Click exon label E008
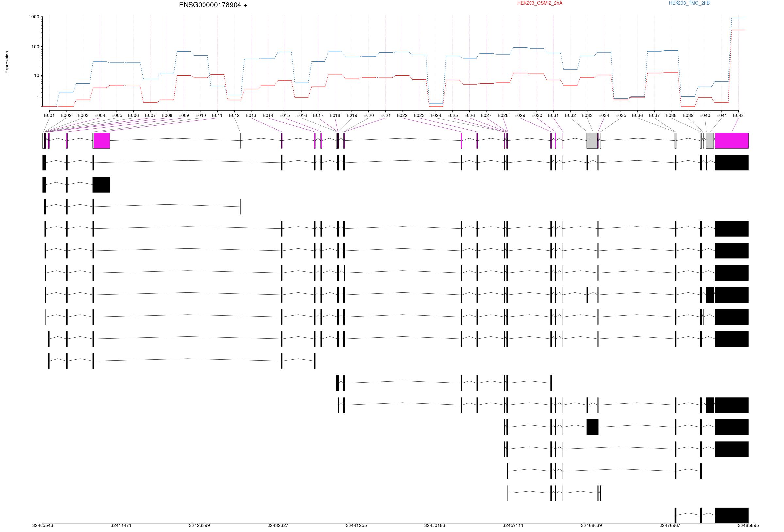The width and height of the screenshot is (784, 532). pyautogui.click(x=167, y=115)
